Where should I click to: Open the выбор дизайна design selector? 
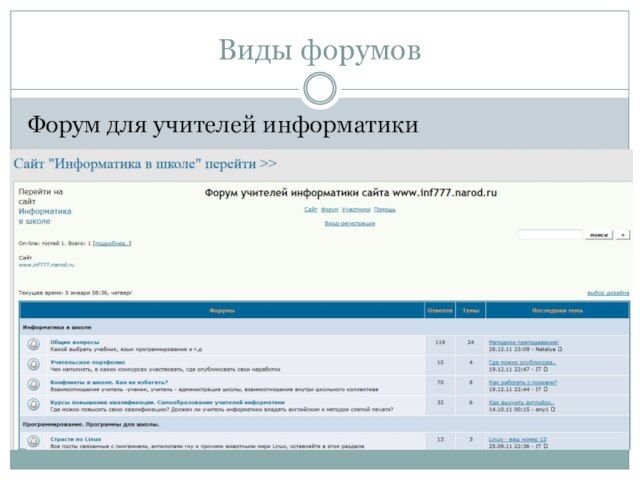(x=608, y=292)
